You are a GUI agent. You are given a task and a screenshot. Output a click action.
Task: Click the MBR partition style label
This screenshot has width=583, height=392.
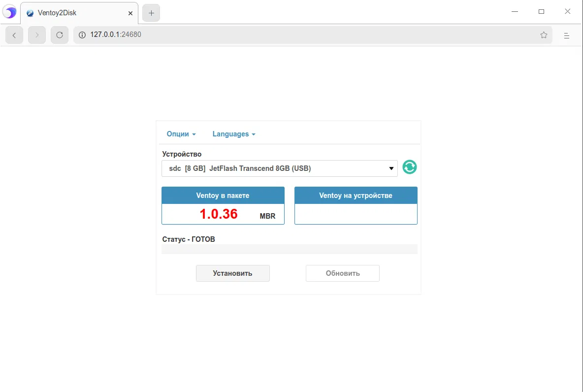(x=267, y=216)
